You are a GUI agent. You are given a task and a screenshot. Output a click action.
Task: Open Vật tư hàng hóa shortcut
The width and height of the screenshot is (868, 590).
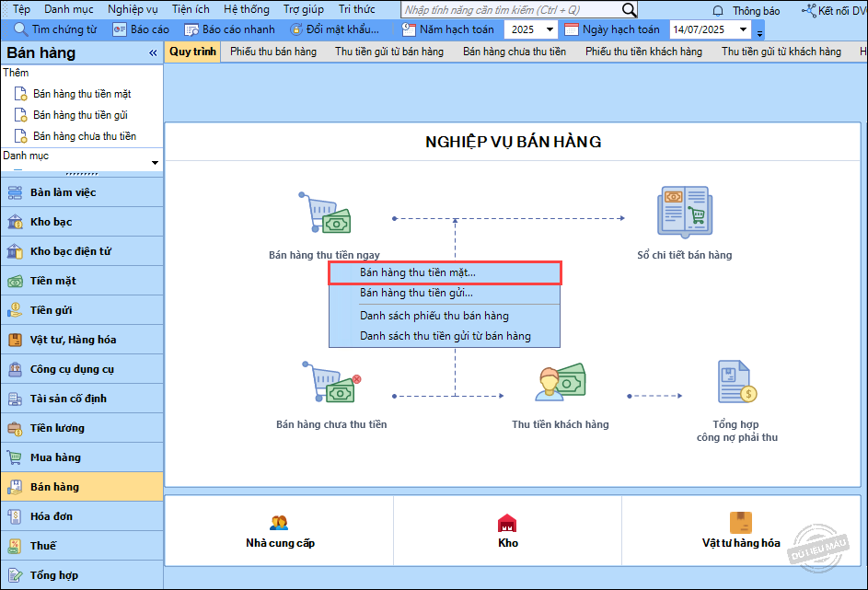point(741,530)
